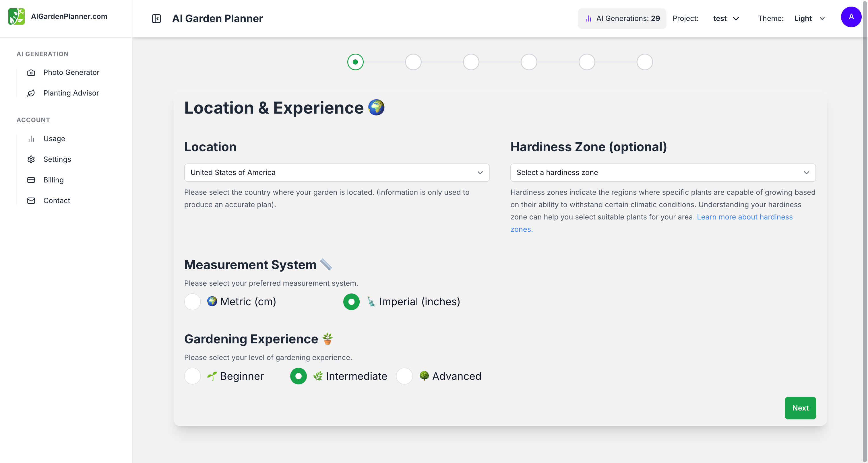Select the Metric (cm) radio button
The height and width of the screenshot is (463, 868).
(x=192, y=302)
